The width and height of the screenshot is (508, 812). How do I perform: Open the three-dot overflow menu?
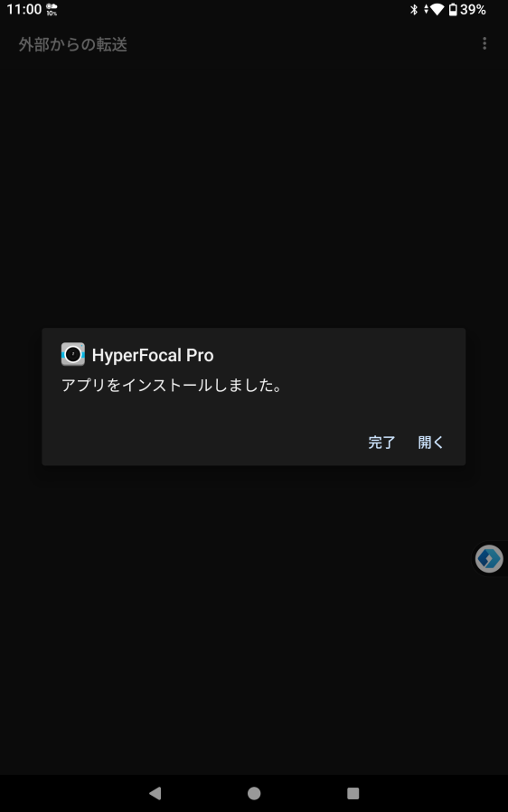click(484, 43)
